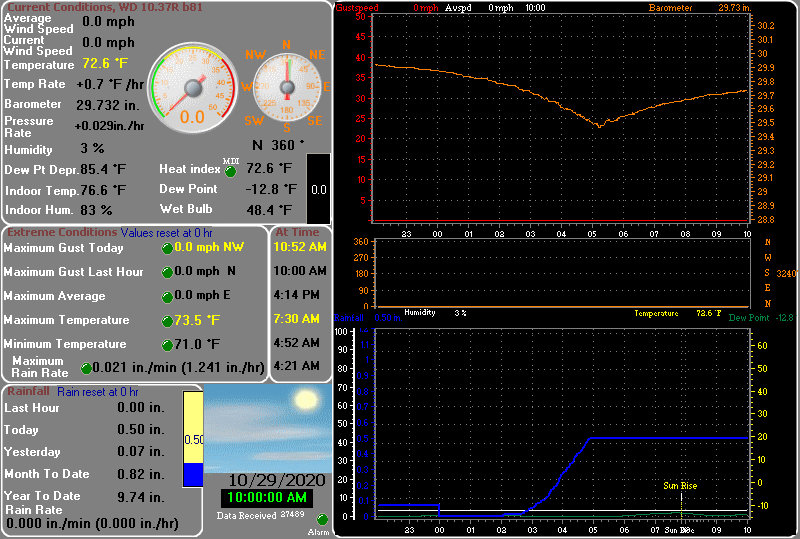Click the Minimum Temperature green indicator
Viewport: 800px width, 539px height.
click(167, 345)
